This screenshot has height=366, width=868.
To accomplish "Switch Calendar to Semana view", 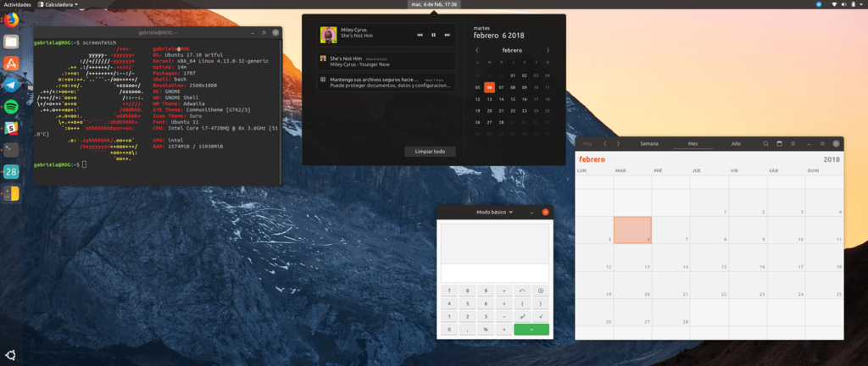I will [649, 144].
